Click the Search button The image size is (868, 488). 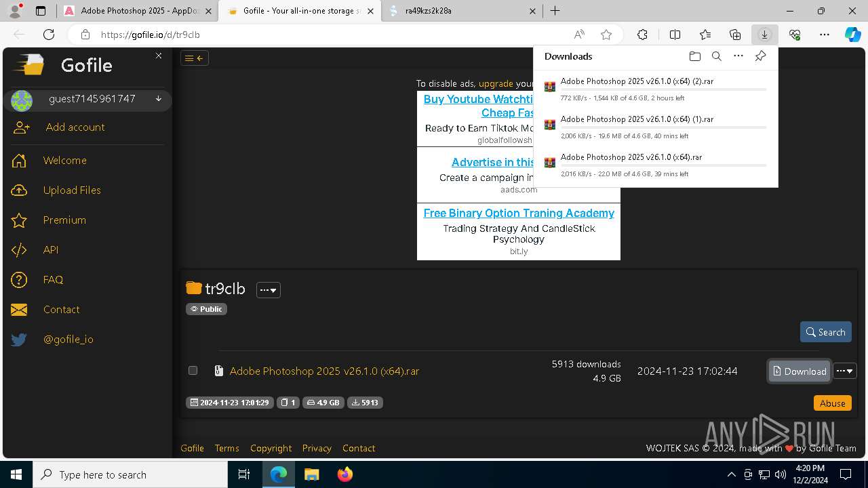(825, 332)
